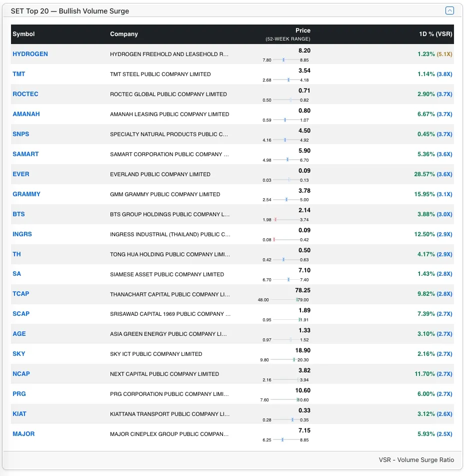
Task: Select the SKY price 18.90
Action: tap(302, 350)
